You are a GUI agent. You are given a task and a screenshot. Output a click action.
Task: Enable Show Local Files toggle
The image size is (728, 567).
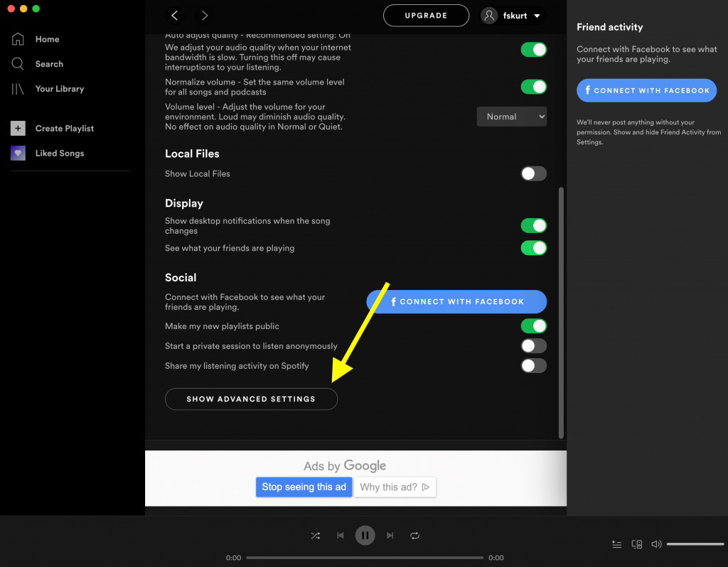click(x=533, y=173)
